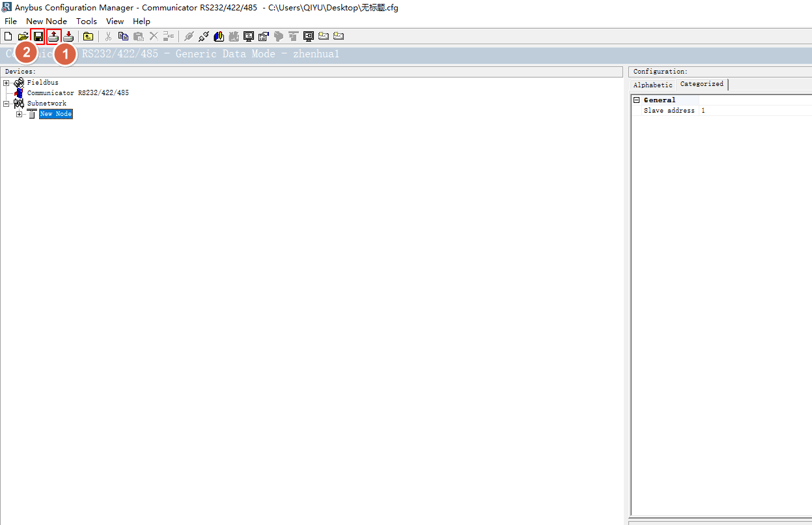Open the New Node menu
This screenshot has height=525, width=812.
coord(47,21)
